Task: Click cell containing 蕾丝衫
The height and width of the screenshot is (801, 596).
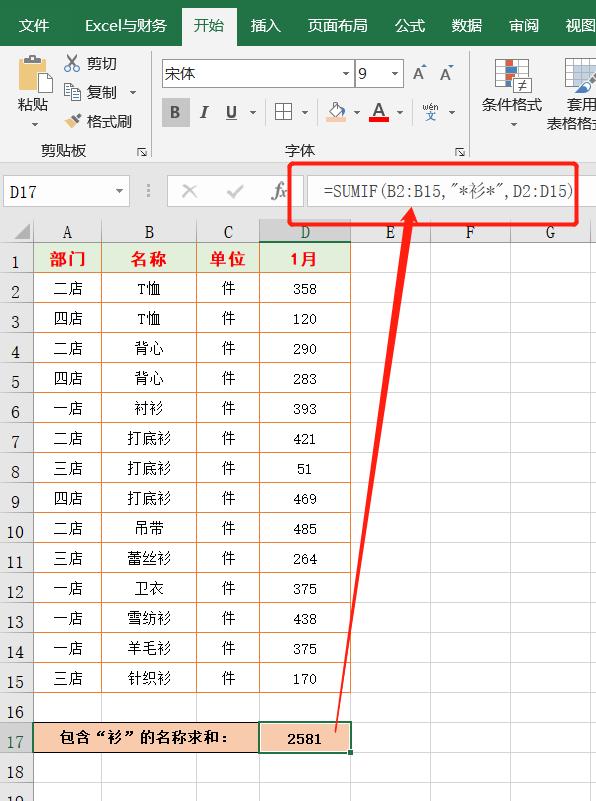Action: tap(149, 558)
